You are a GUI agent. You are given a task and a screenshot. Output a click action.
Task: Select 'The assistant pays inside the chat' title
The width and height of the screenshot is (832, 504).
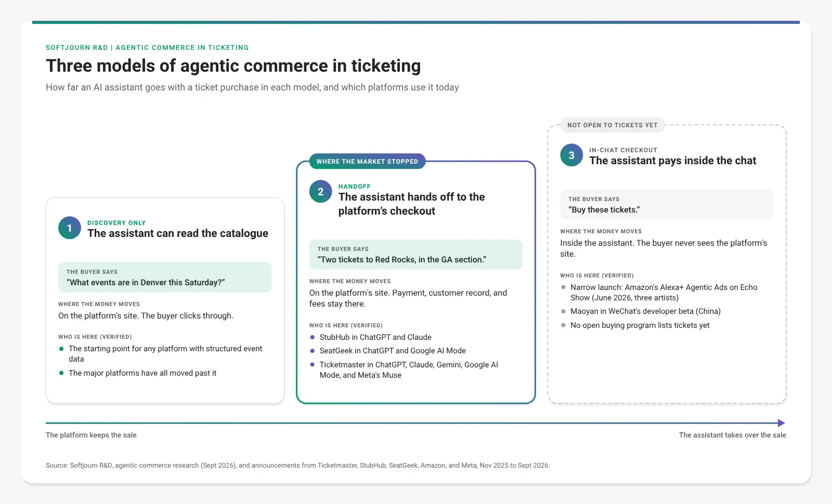point(672,161)
